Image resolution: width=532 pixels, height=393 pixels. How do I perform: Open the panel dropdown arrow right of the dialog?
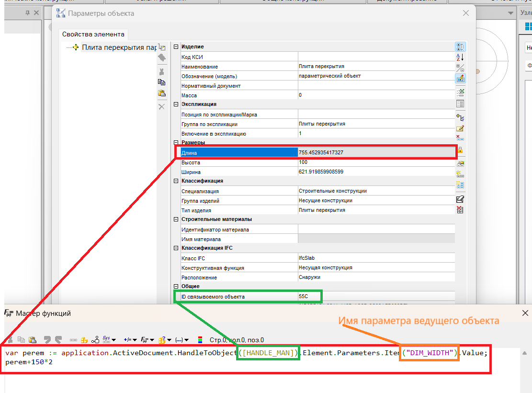pos(510,13)
